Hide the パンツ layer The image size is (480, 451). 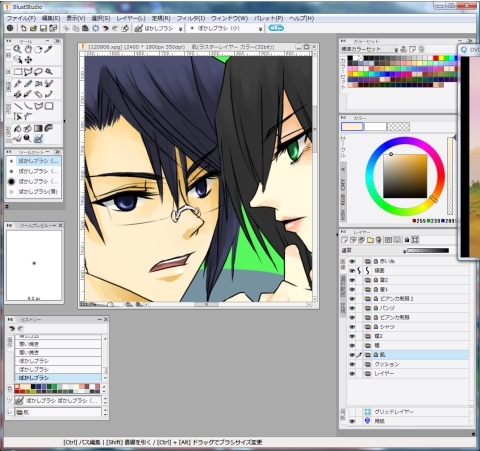click(x=352, y=308)
